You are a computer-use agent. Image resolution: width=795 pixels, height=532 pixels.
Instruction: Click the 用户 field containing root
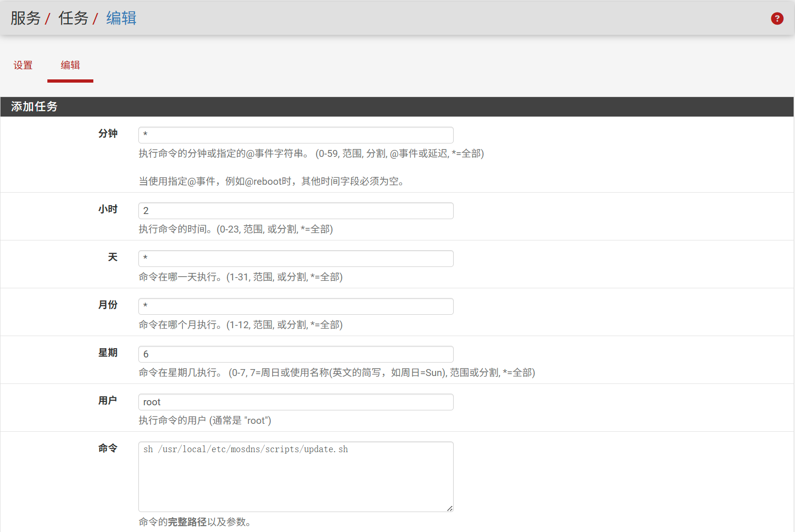296,402
